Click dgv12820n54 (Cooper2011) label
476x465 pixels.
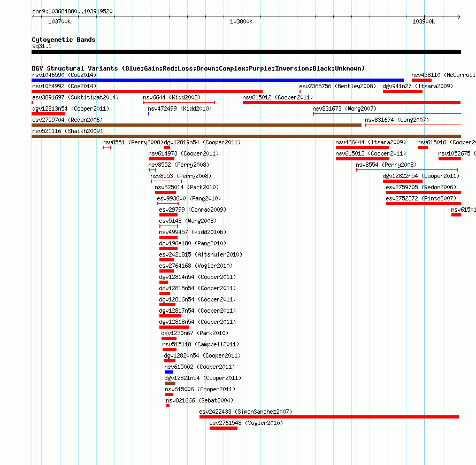click(x=202, y=355)
